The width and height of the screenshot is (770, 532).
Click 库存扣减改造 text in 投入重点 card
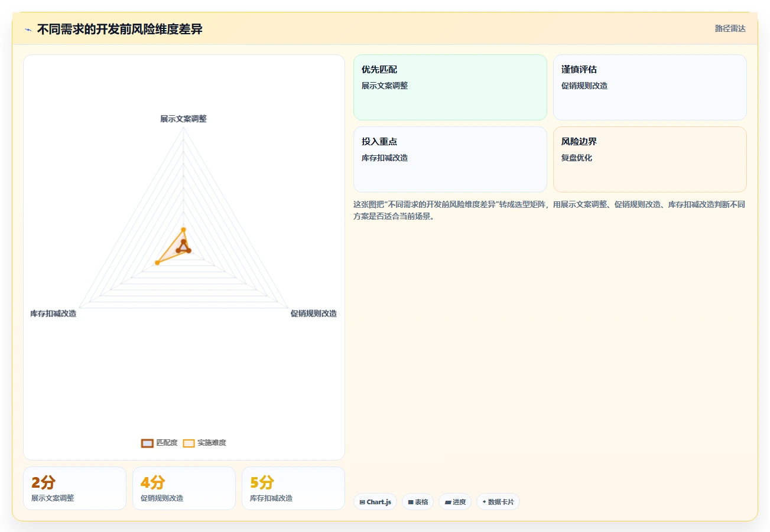coord(385,158)
